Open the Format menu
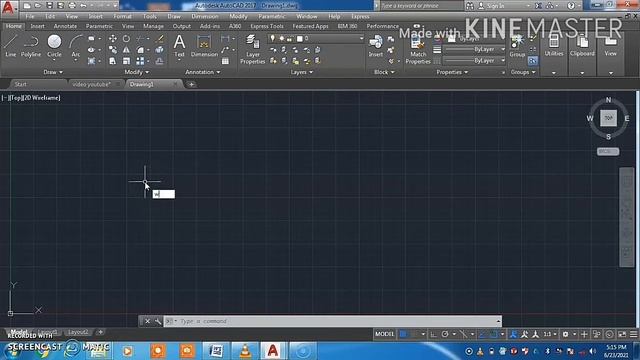640x360 pixels. pyautogui.click(x=122, y=16)
